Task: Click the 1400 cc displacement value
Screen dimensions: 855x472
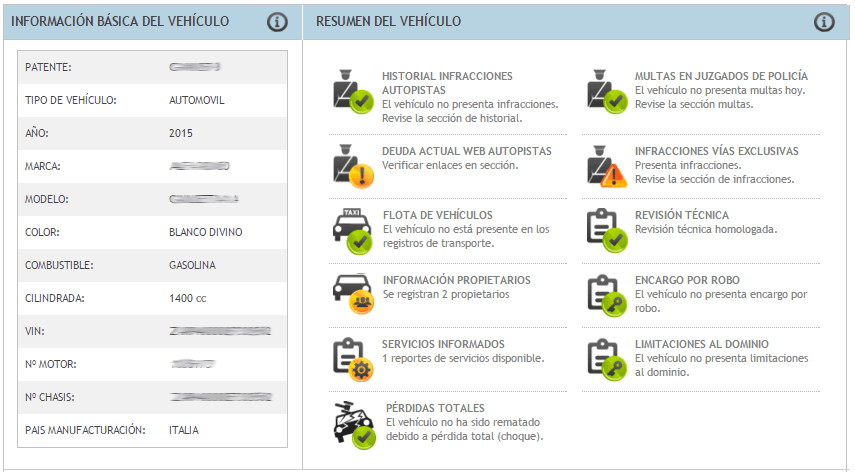Action: click(188, 299)
